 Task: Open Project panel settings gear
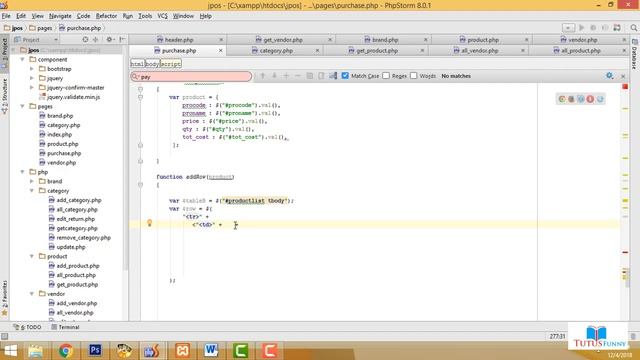click(x=109, y=40)
